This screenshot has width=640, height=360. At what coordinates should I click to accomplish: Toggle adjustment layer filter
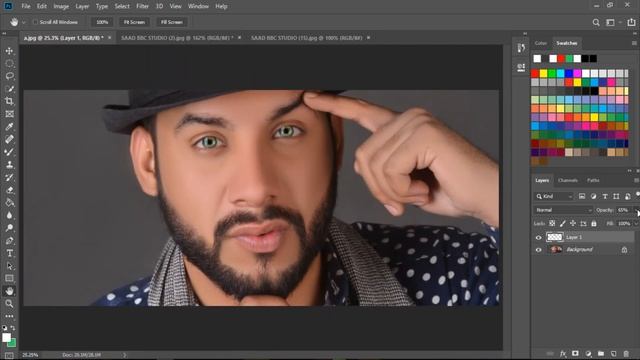tap(593, 196)
